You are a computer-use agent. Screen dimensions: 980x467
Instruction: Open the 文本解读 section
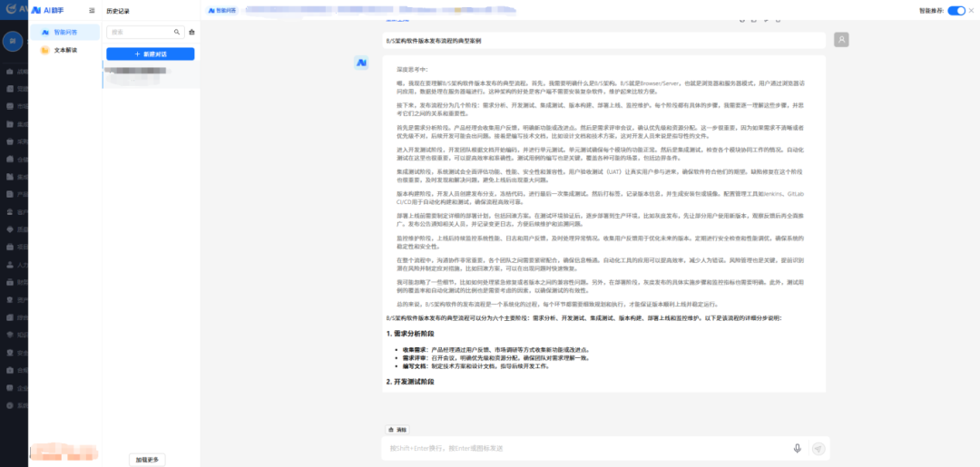[65, 50]
